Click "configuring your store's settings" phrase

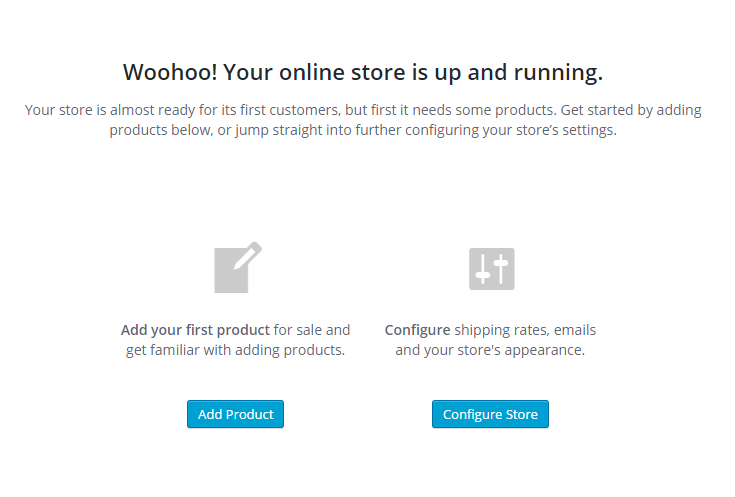(510, 130)
